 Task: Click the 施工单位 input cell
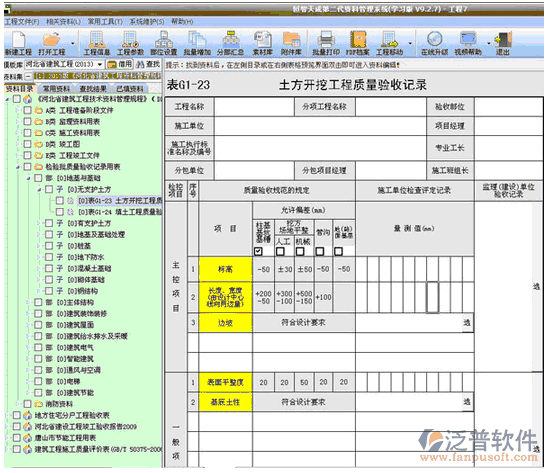[x=320, y=126]
